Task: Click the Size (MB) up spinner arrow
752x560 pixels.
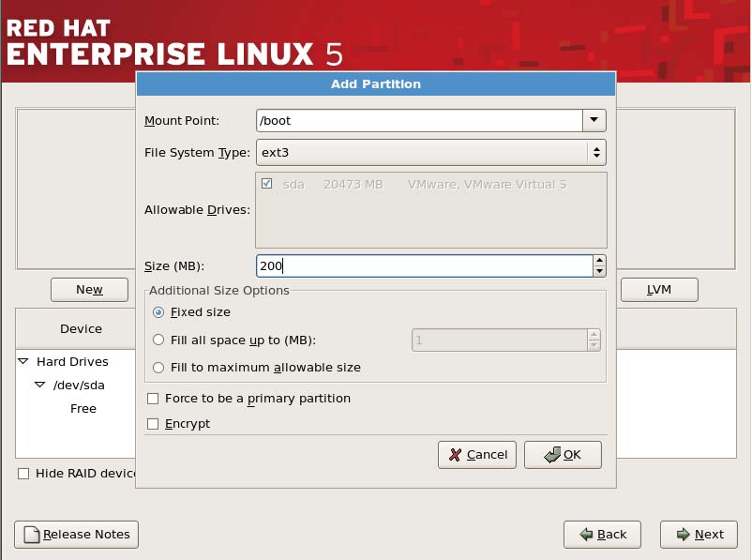Action: (599, 262)
